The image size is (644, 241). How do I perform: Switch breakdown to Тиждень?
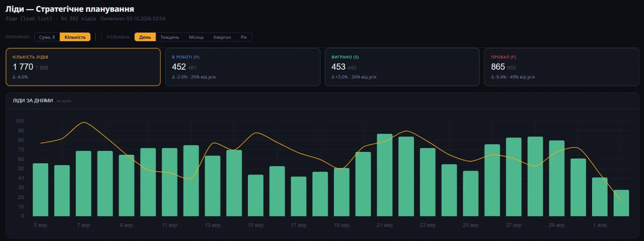170,37
